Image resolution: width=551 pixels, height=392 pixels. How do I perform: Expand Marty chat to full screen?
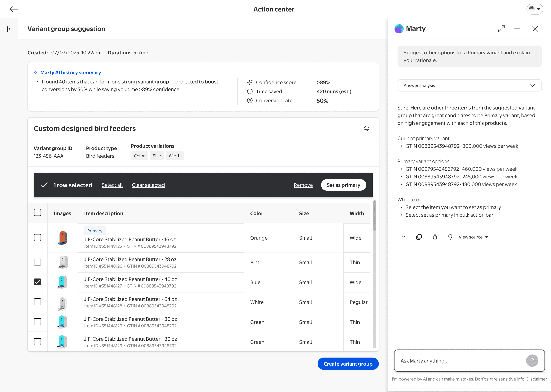point(502,29)
